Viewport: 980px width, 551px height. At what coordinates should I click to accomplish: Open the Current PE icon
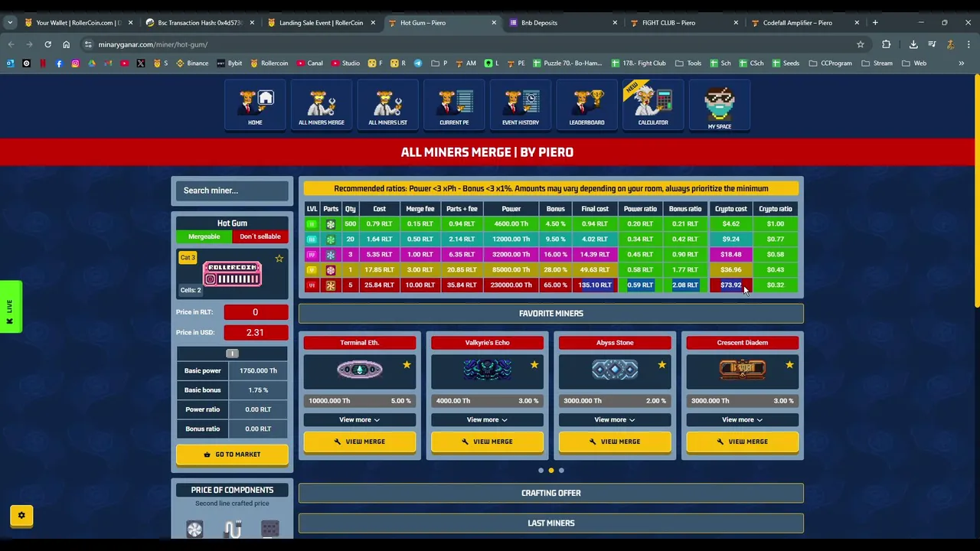(454, 106)
